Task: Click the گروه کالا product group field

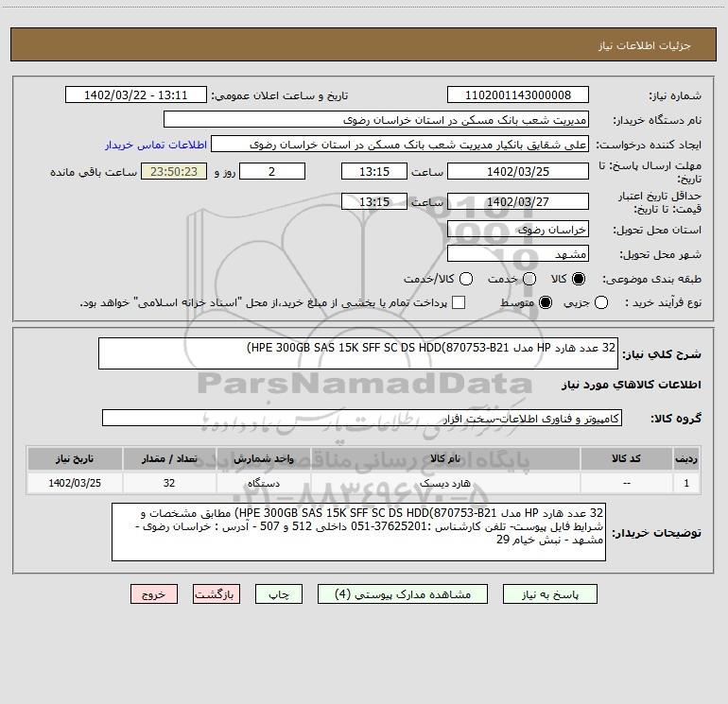Action: click(x=362, y=418)
